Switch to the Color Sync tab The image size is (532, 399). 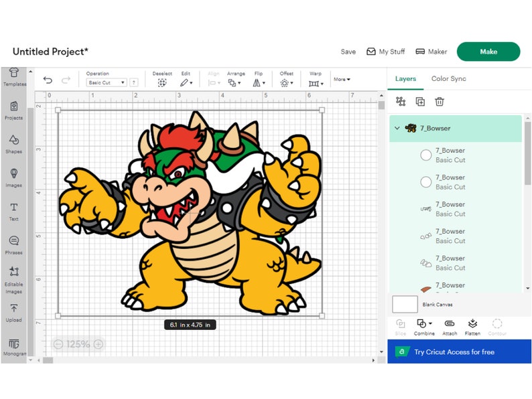click(x=448, y=78)
